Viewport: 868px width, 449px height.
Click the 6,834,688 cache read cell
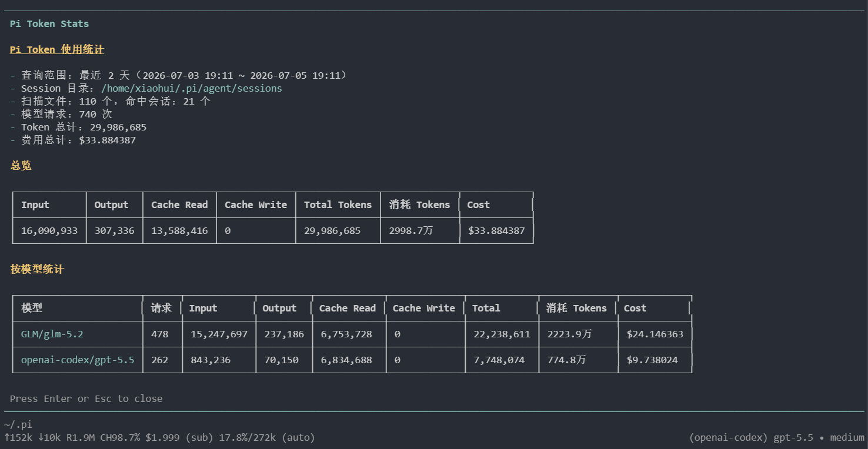346,360
